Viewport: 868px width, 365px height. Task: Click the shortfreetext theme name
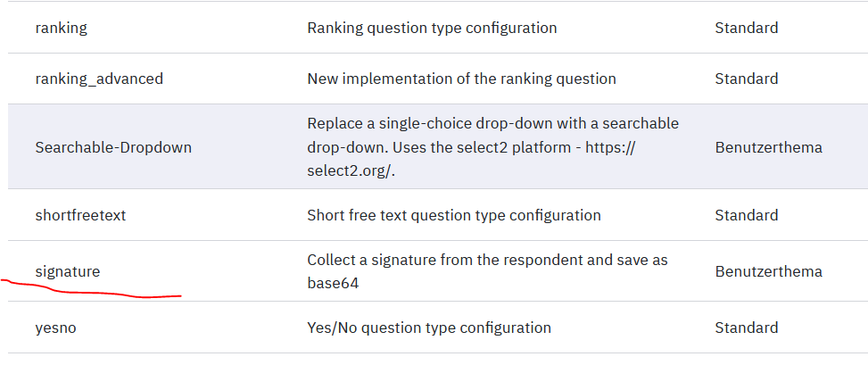coord(86,215)
